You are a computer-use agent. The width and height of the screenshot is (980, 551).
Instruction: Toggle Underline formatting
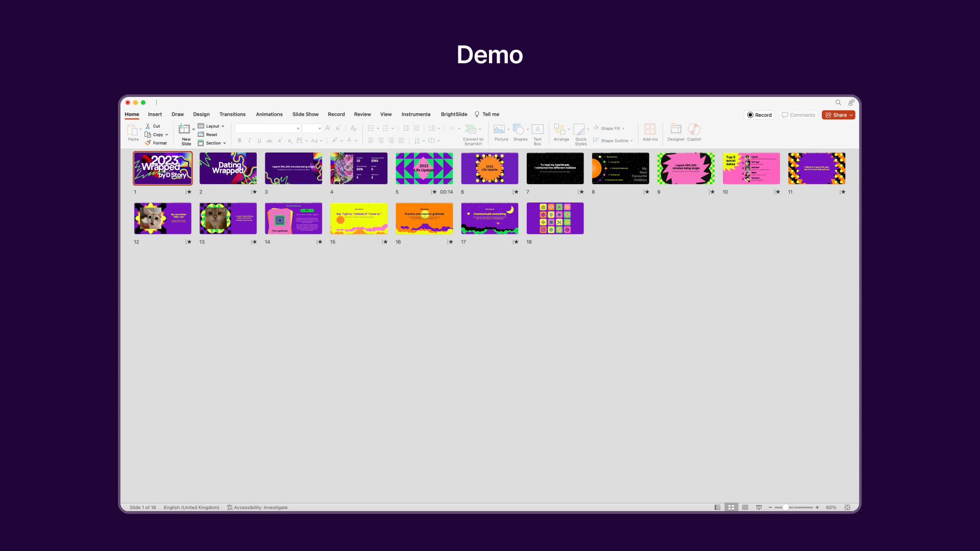[x=259, y=140]
